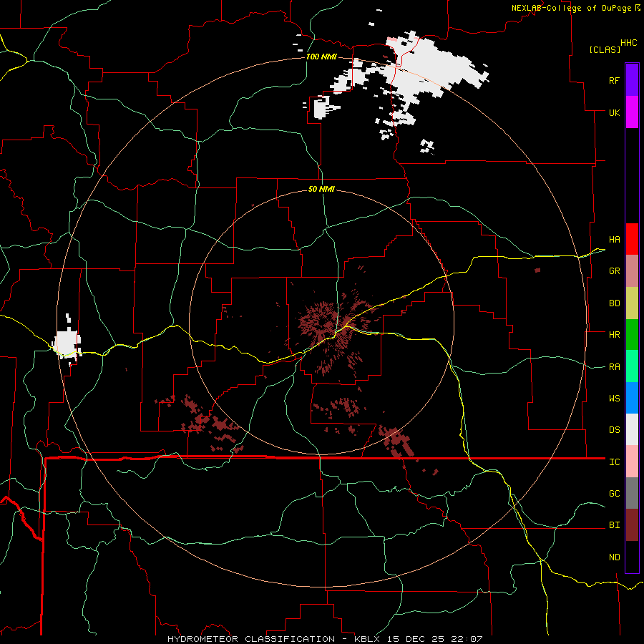Click the RA legend label

(x=614, y=367)
